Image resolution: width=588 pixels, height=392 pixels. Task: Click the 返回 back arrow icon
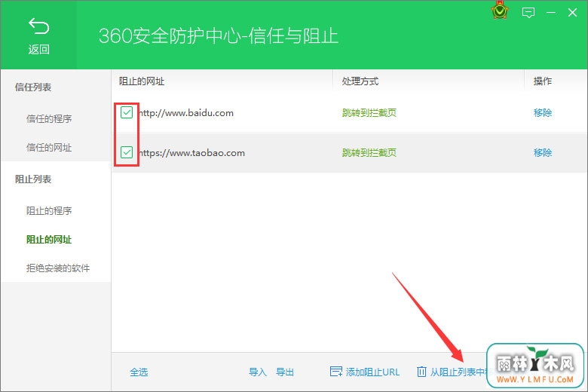point(38,26)
